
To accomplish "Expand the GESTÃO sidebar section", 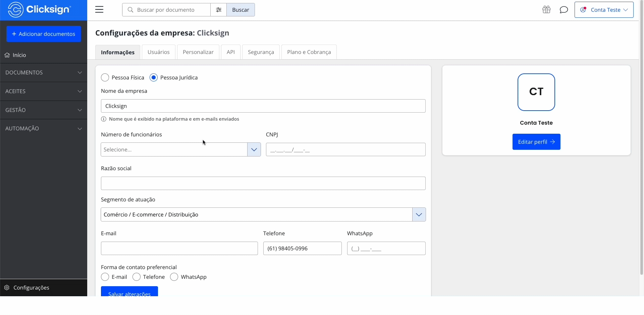I will [44, 110].
